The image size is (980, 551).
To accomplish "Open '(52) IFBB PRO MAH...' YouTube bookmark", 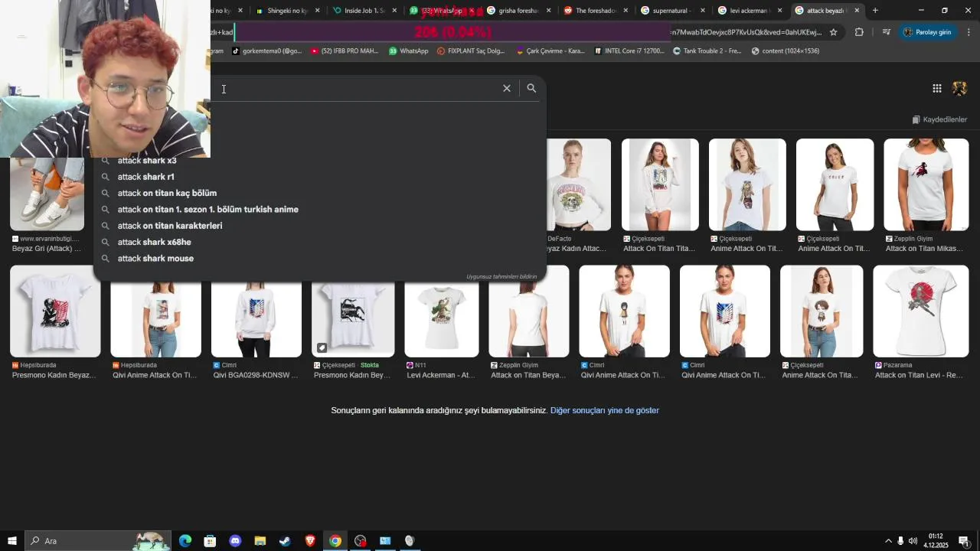I will [x=345, y=51].
